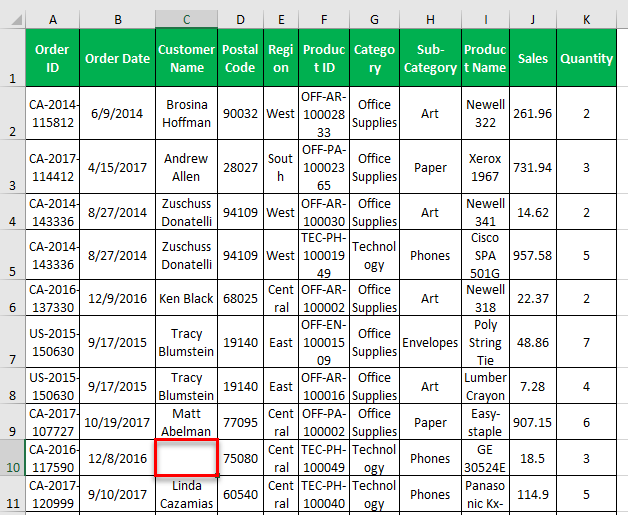
Task: Select column I header
Action: [485, 19]
